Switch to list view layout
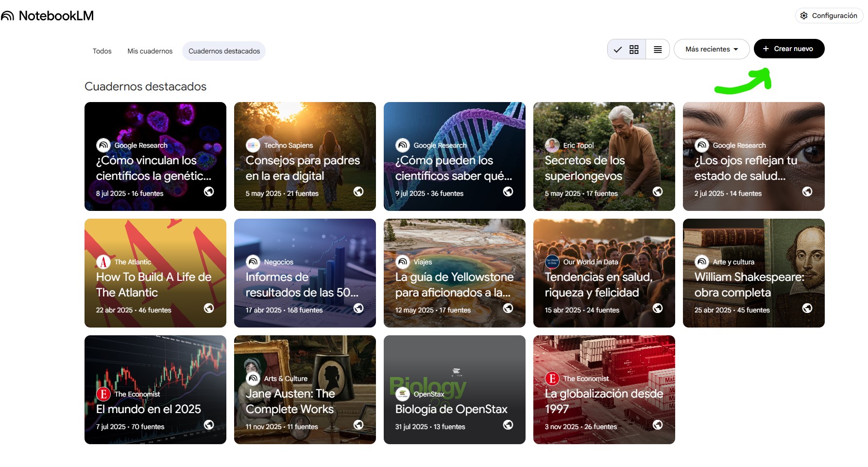The height and width of the screenshot is (467, 868). pyautogui.click(x=658, y=50)
